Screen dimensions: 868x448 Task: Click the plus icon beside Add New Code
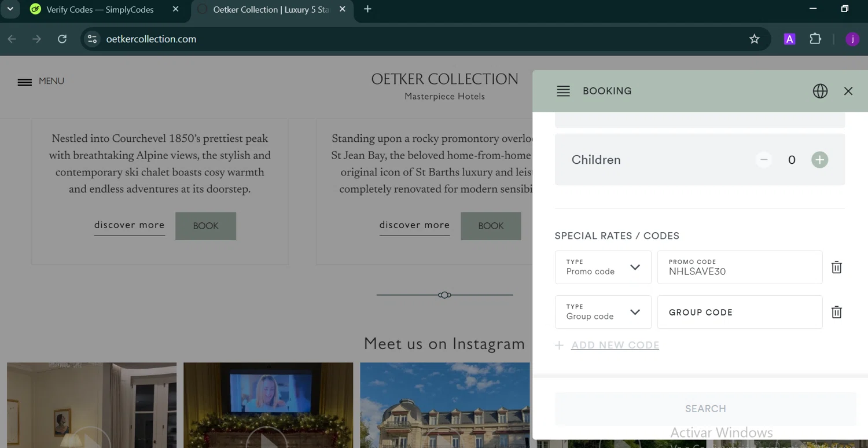coord(559,345)
